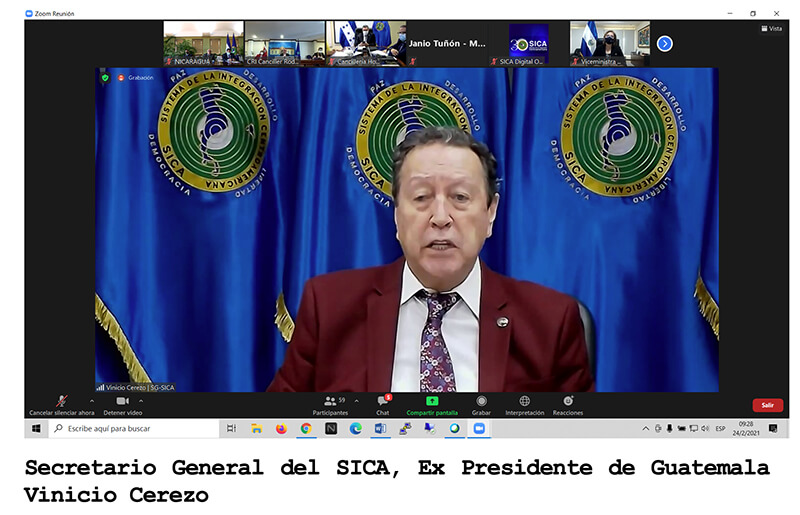
Task: Click the green Compartir pantalla button
Action: point(432,405)
